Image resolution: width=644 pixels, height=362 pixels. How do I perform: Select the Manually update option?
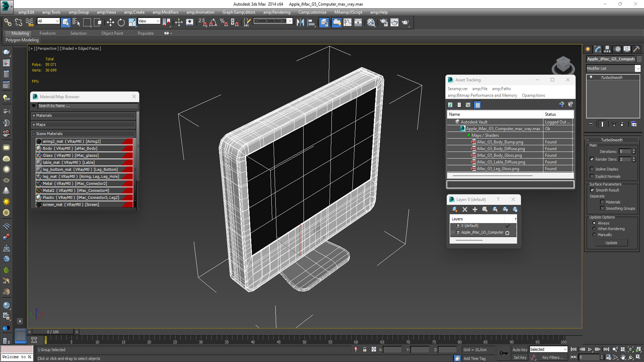point(594,235)
